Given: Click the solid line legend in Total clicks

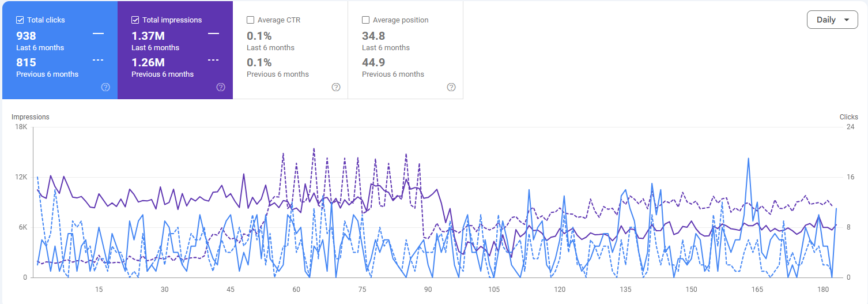Looking at the screenshot, I should click(98, 33).
